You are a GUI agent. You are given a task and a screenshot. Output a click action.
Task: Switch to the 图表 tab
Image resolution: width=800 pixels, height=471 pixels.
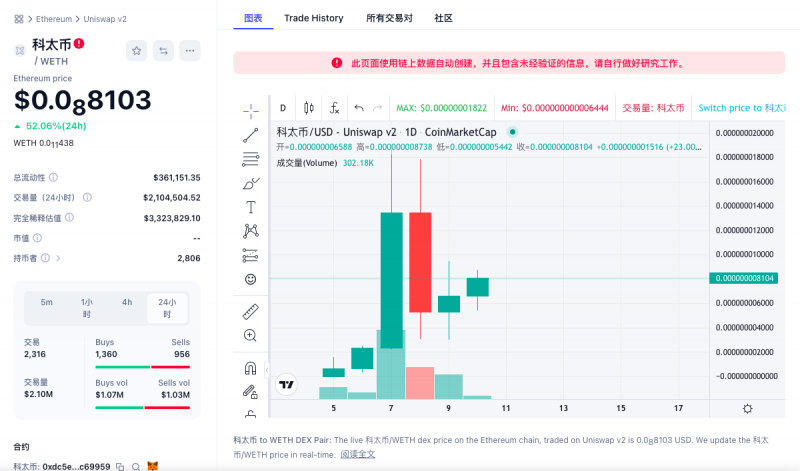253,18
